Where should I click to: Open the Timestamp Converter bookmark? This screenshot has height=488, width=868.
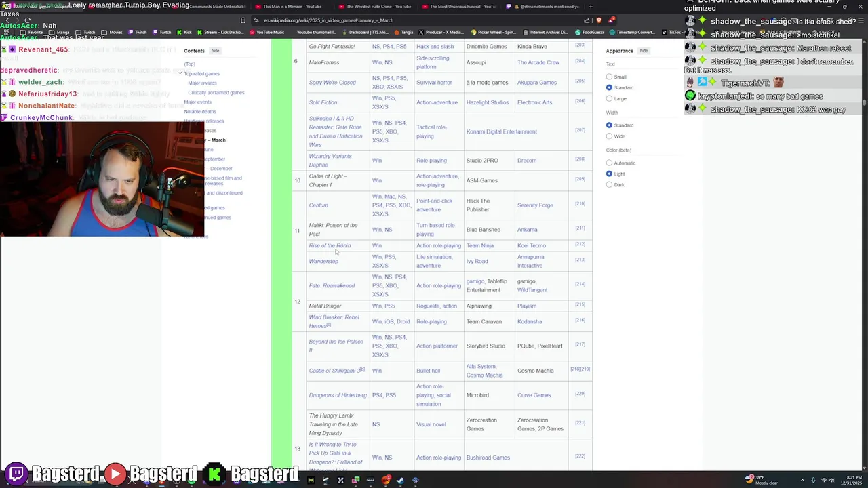coord(633,32)
